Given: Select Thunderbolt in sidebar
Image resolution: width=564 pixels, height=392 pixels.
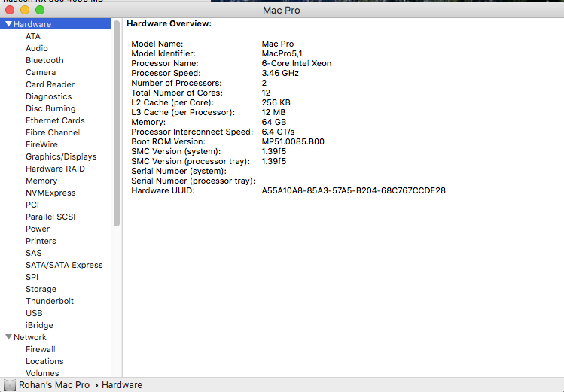Looking at the screenshot, I should [50, 301].
